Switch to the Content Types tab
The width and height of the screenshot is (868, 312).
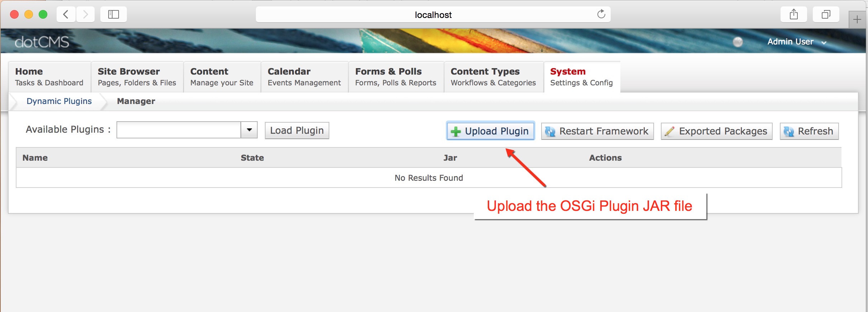pos(493,77)
